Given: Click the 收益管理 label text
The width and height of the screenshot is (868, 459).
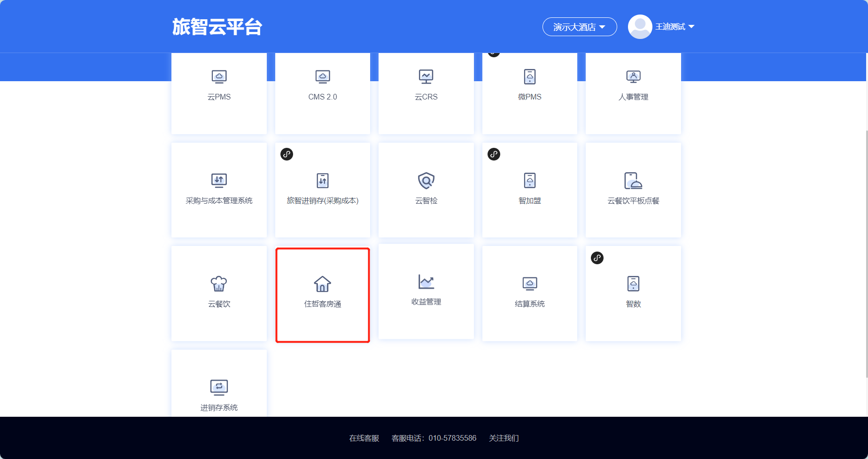Looking at the screenshot, I should [426, 302].
